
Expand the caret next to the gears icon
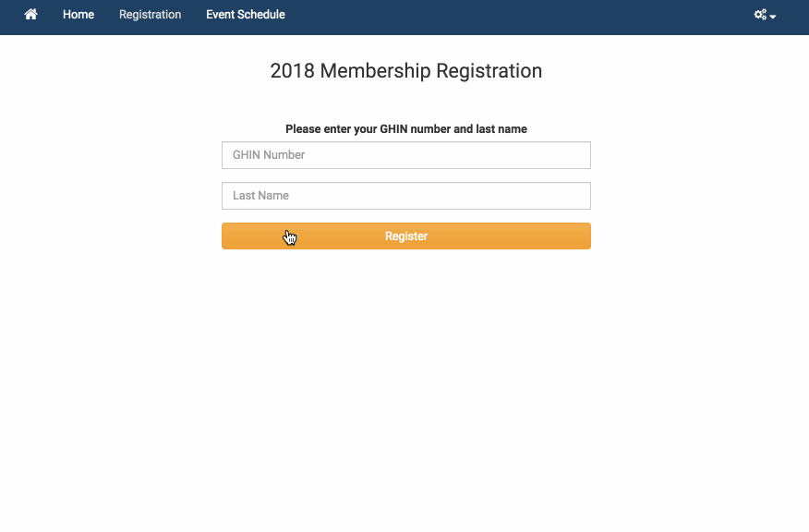pyautogui.click(x=773, y=17)
